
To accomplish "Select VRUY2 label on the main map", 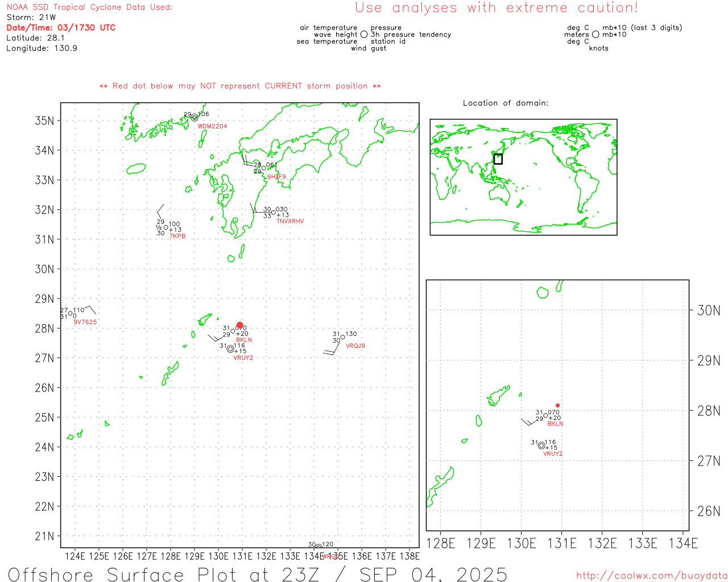I will (x=243, y=357).
